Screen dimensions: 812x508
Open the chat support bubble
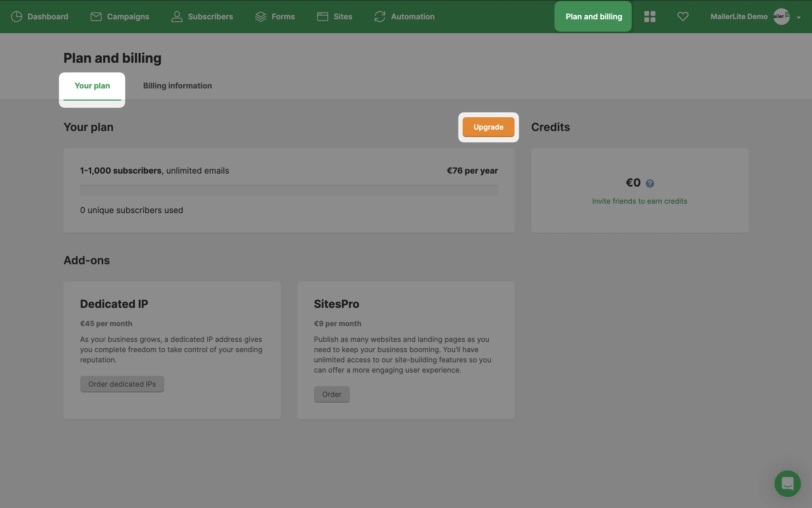(x=787, y=483)
